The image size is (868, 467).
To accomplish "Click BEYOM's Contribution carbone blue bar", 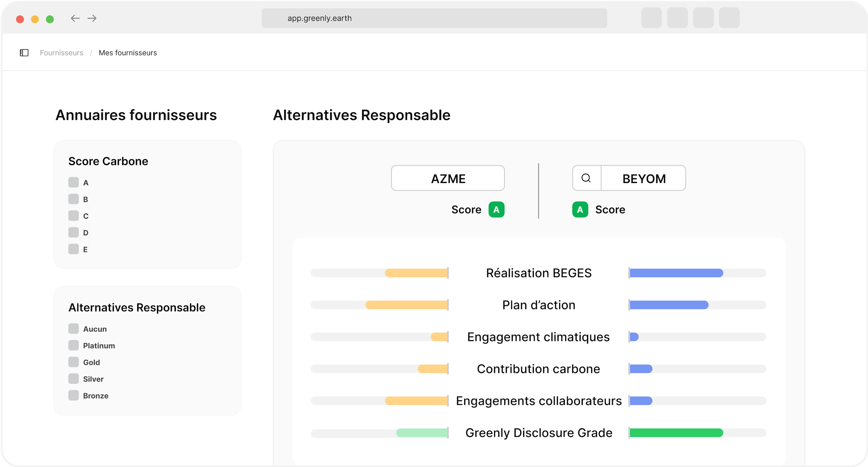I will coord(641,369).
